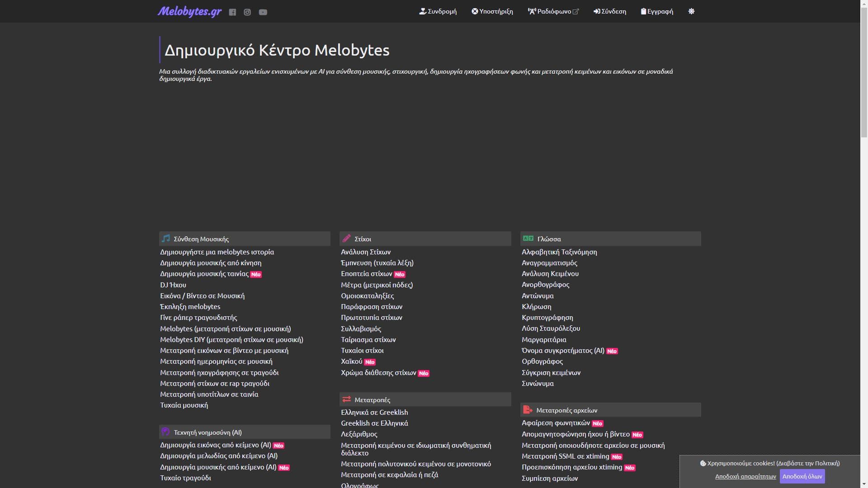Open Δημιουργήστε μια melobytes ιστορία
The width and height of the screenshot is (868, 488).
[x=217, y=252]
